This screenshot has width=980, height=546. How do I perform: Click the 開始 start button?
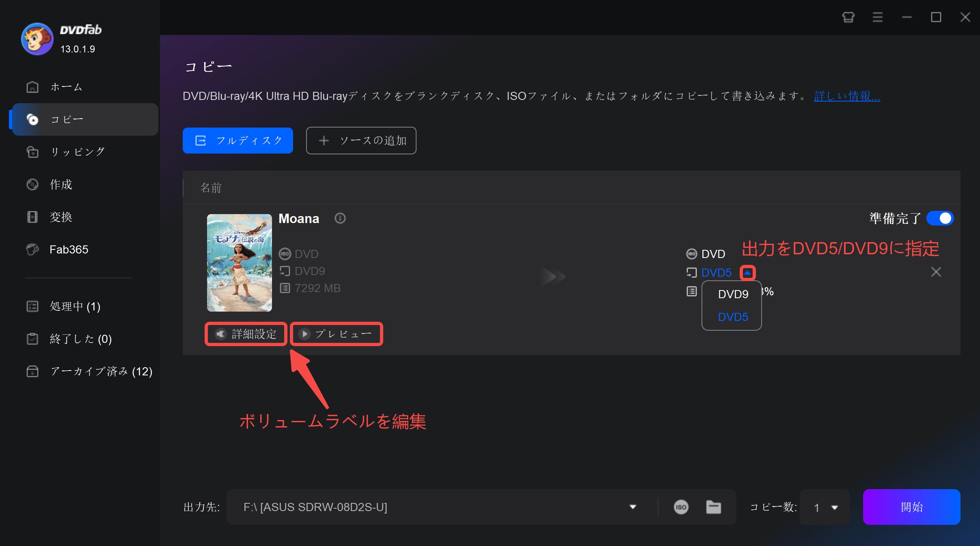(911, 507)
